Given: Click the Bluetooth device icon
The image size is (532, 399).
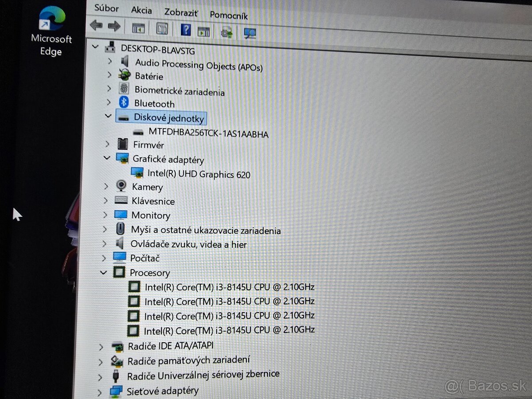Looking at the screenshot, I should pos(124,102).
